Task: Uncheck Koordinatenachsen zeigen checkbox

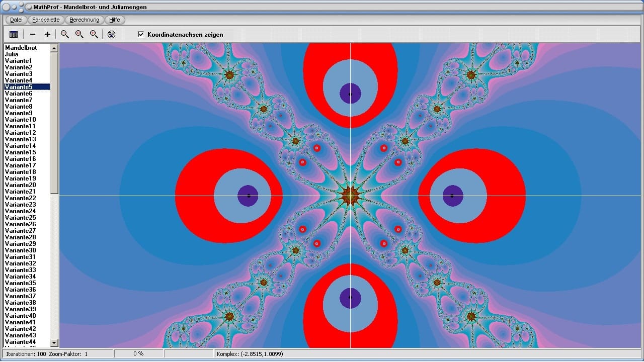Action: coord(141,34)
